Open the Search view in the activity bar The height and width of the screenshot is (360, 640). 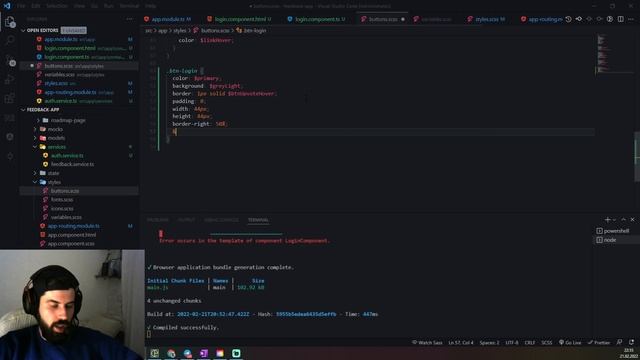tap(10, 40)
